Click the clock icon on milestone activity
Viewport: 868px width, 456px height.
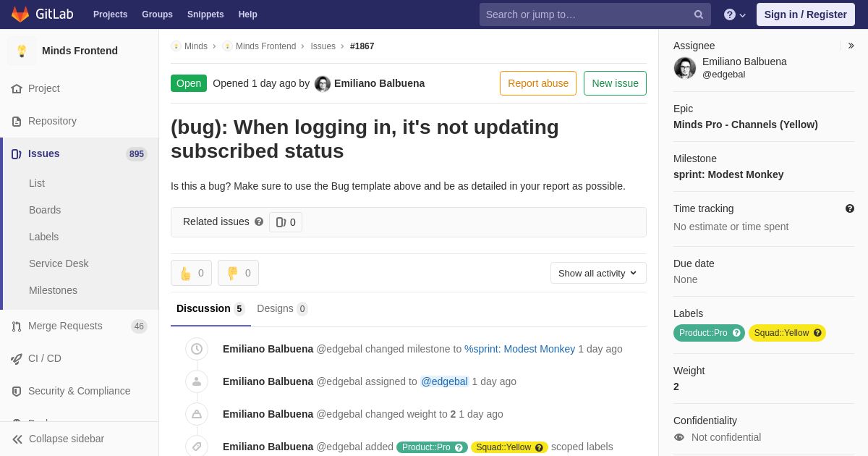pyautogui.click(x=197, y=349)
